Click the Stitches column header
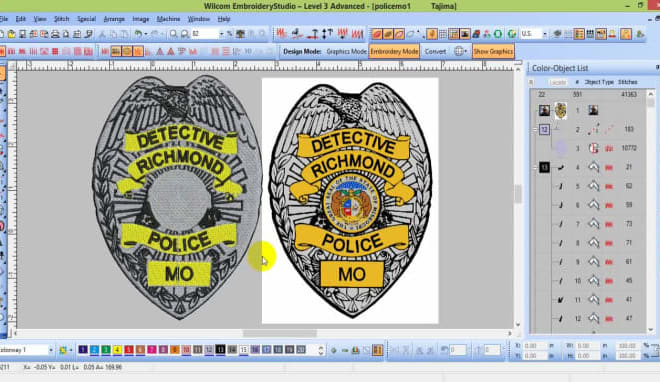Viewport: 660px width, 382px height. point(628,82)
